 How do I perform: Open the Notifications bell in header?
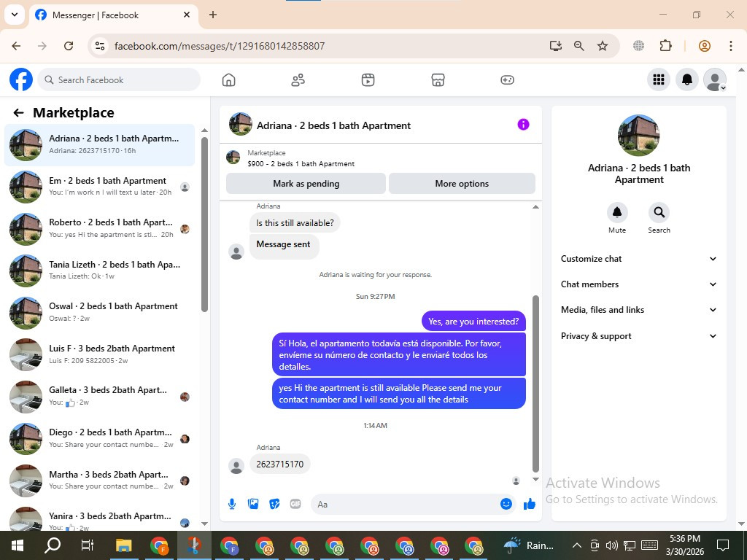pyautogui.click(x=687, y=79)
